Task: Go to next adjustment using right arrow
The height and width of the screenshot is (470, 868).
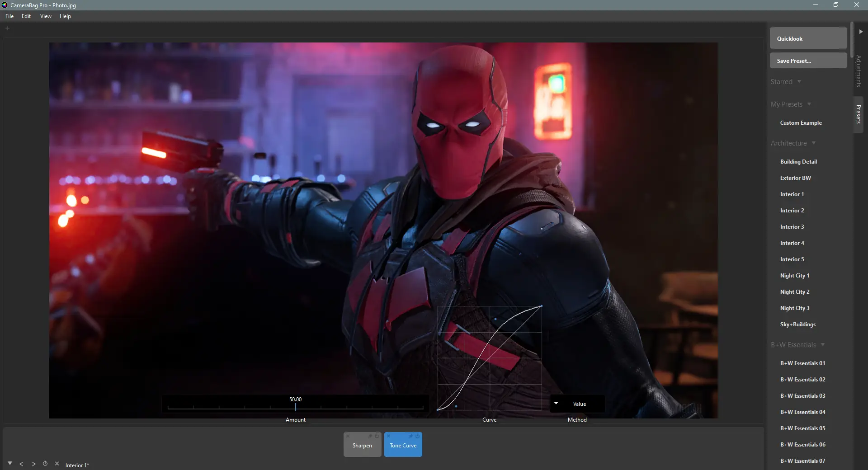Action: [x=33, y=464]
